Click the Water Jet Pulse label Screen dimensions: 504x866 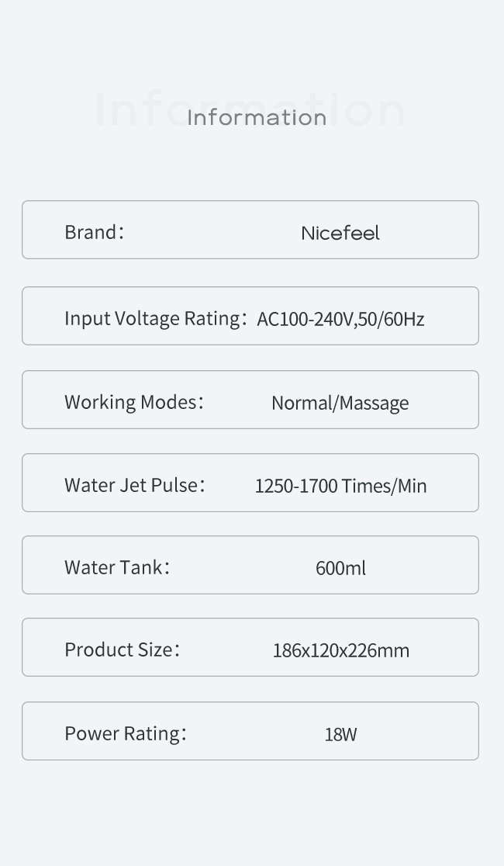(x=134, y=485)
